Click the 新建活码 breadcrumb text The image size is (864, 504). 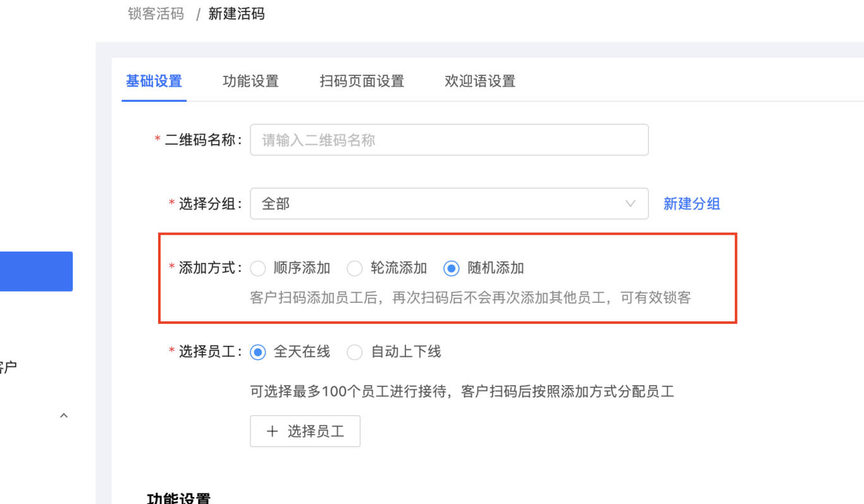click(x=237, y=14)
